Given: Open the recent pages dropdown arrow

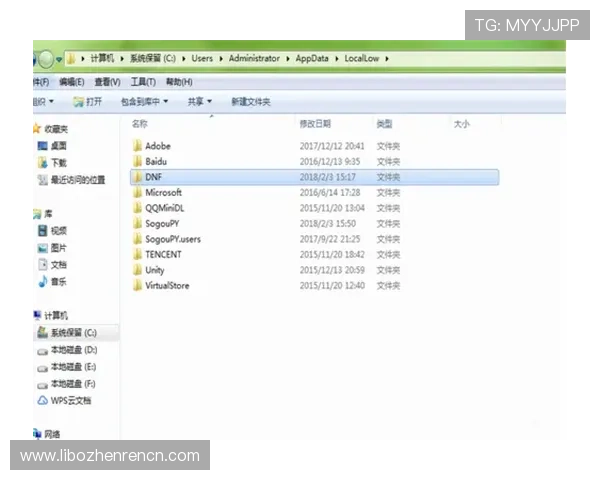Looking at the screenshot, I should coord(59,59).
